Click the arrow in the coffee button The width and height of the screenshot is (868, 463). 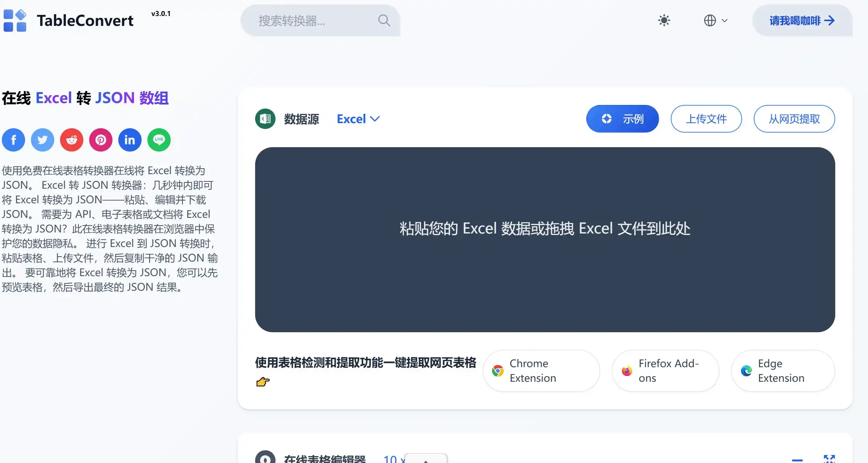tap(829, 20)
